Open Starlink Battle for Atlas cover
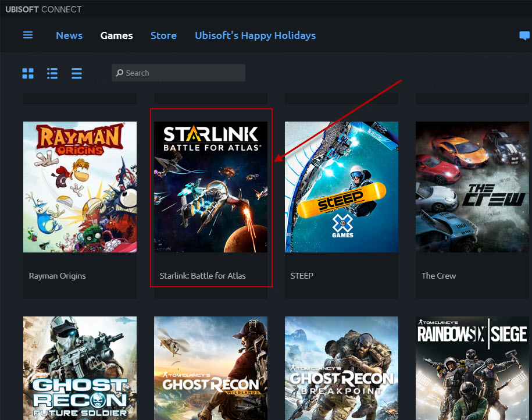The width and height of the screenshot is (532, 420). 210,187
